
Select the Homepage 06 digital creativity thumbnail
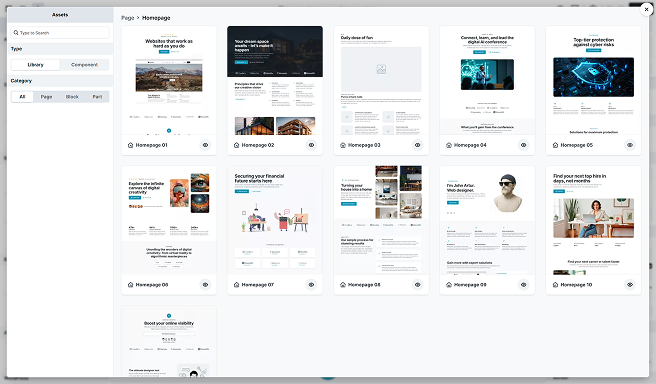point(169,220)
